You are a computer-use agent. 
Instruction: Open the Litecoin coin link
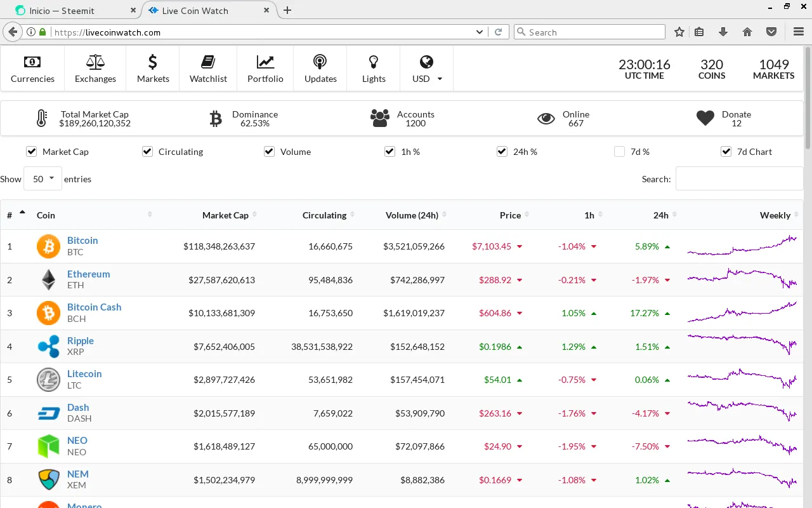[x=84, y=374]
